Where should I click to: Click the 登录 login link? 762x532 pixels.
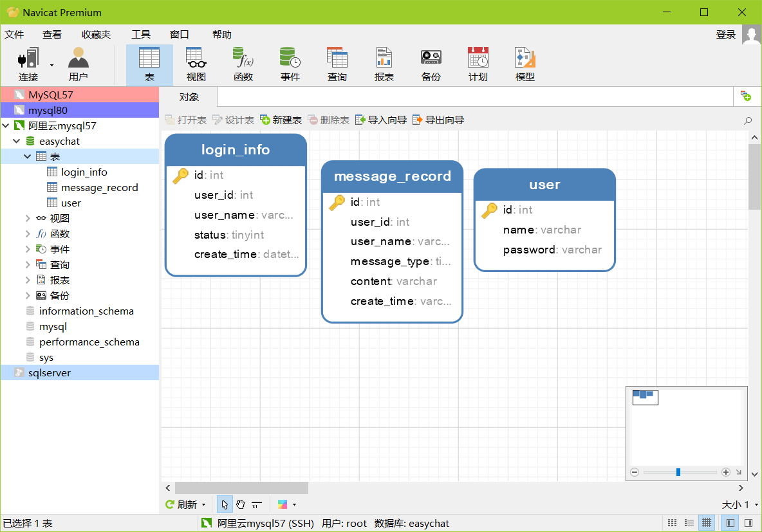(x=725, y=35)
